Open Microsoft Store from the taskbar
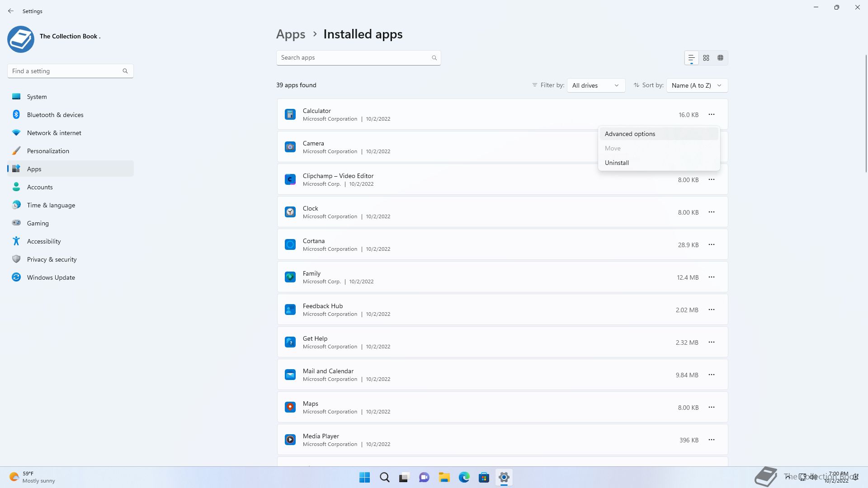 pyautogui.click(x=484, y=477)
